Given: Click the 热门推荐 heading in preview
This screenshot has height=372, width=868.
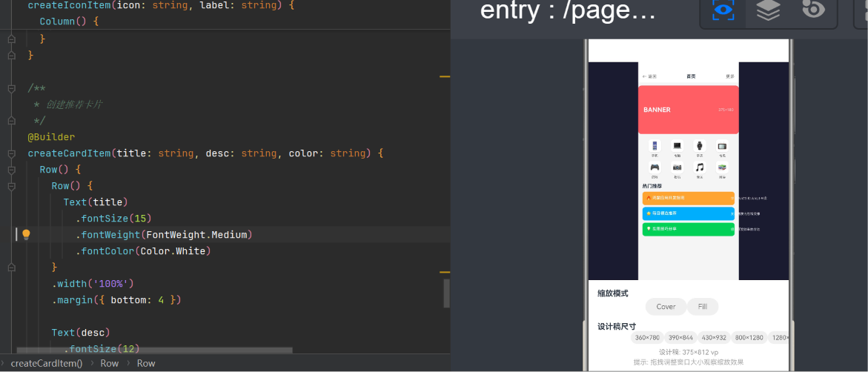Looking at the screenshot, I should (652, 186).
